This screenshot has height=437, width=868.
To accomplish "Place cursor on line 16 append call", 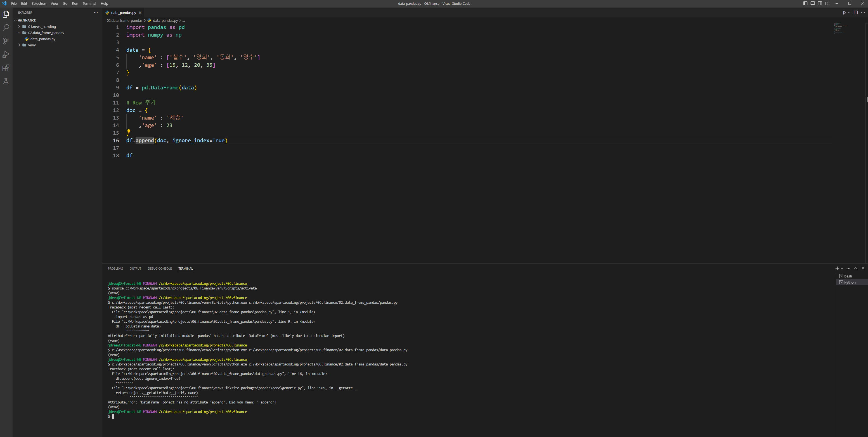I will [x=145, y=140].
